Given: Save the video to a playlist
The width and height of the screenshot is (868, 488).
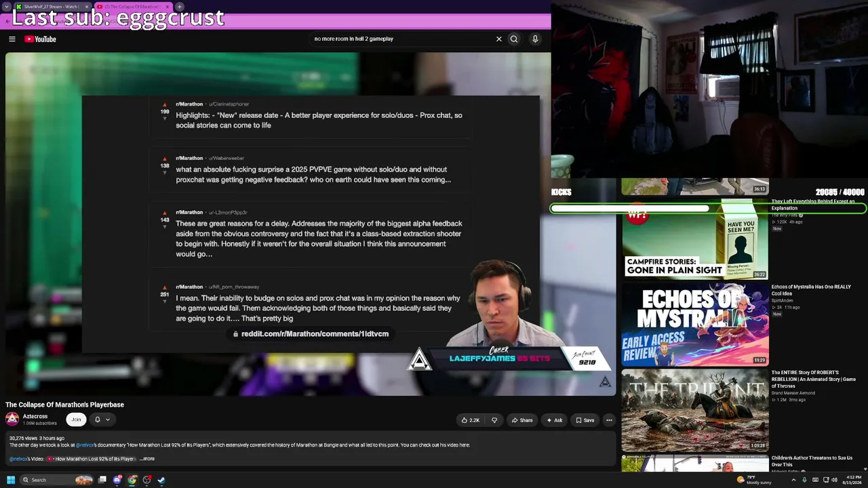Looking at the screenshot, I should [585, 420].
